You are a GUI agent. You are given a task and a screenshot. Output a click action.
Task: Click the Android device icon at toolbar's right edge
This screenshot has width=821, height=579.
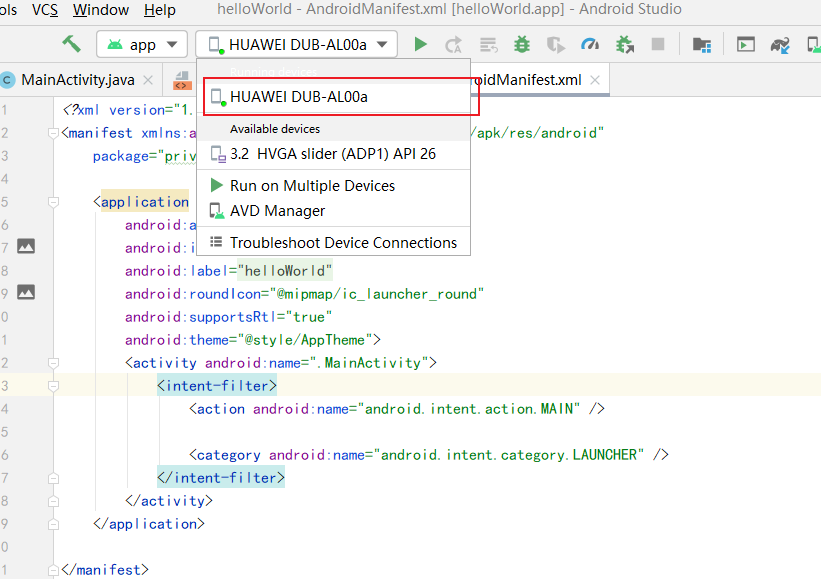813,45
